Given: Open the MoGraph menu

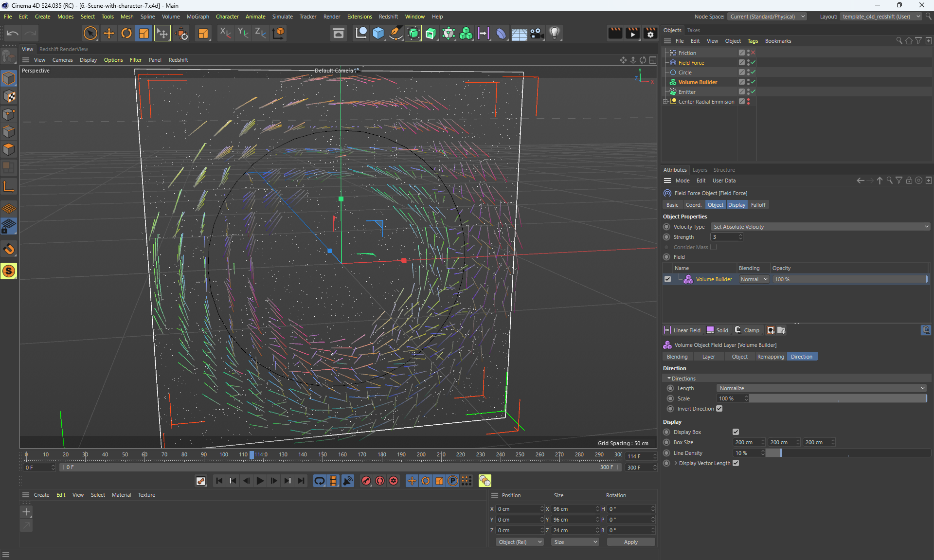Looking at the screenshot, I should 198,17.
